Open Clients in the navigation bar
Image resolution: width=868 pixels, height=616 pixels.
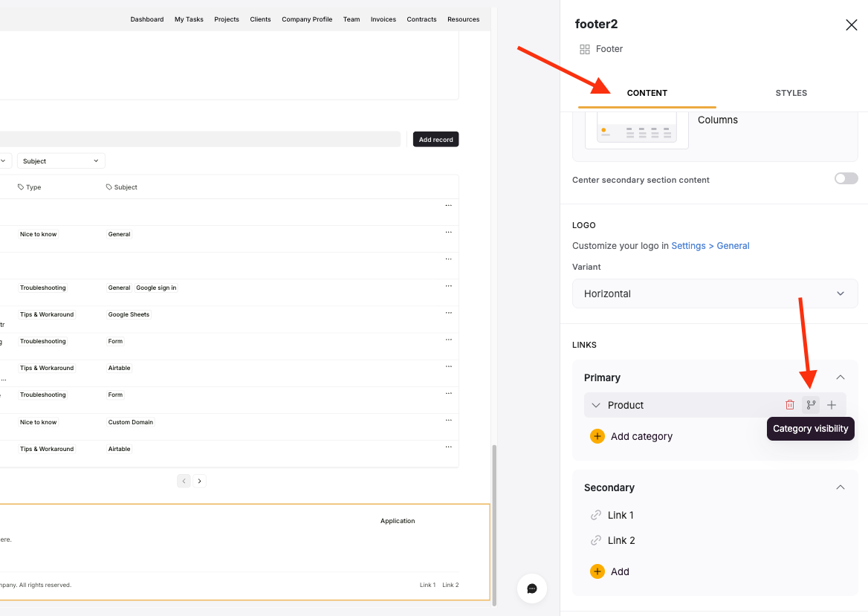coord(260,19)
